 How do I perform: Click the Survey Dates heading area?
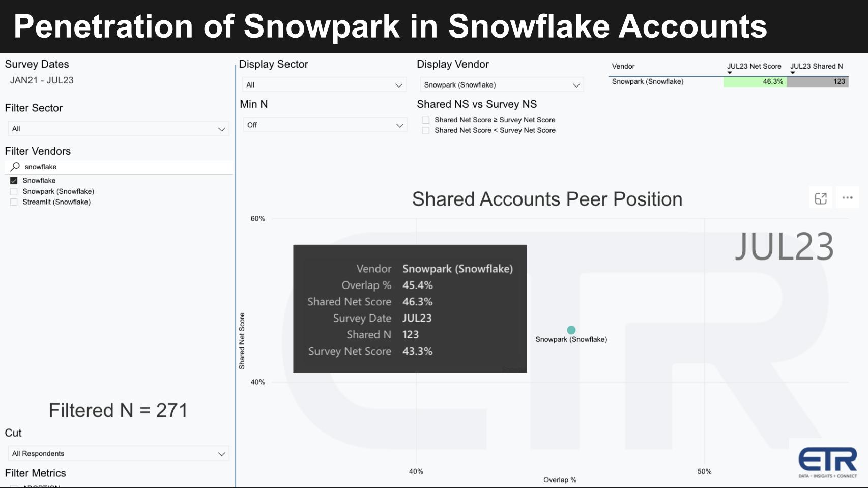pos(37,64)
